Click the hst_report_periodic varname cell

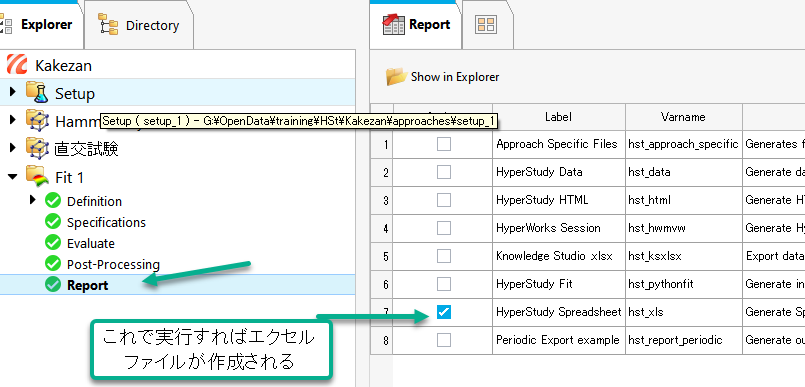[x=683, y=340]
